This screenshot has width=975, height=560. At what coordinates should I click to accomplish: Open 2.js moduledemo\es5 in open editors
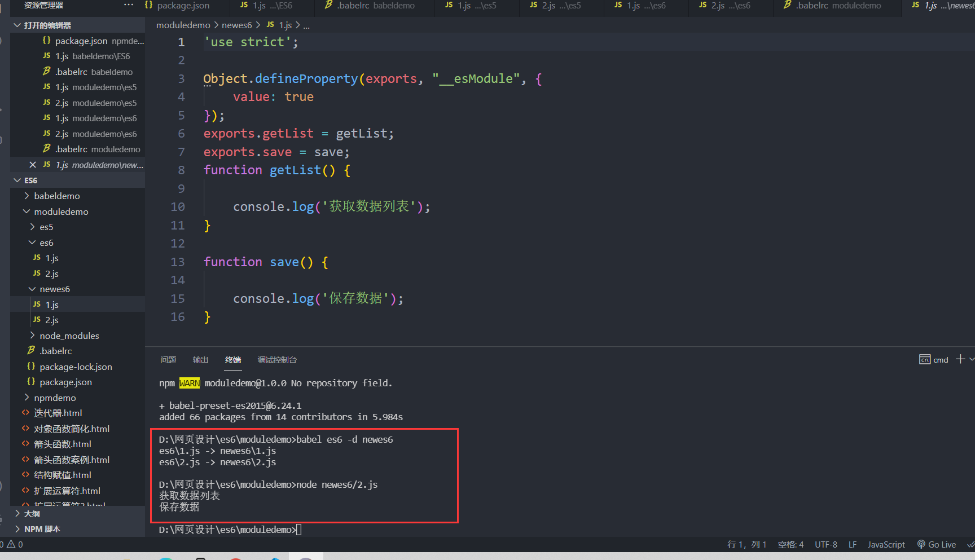77,103
